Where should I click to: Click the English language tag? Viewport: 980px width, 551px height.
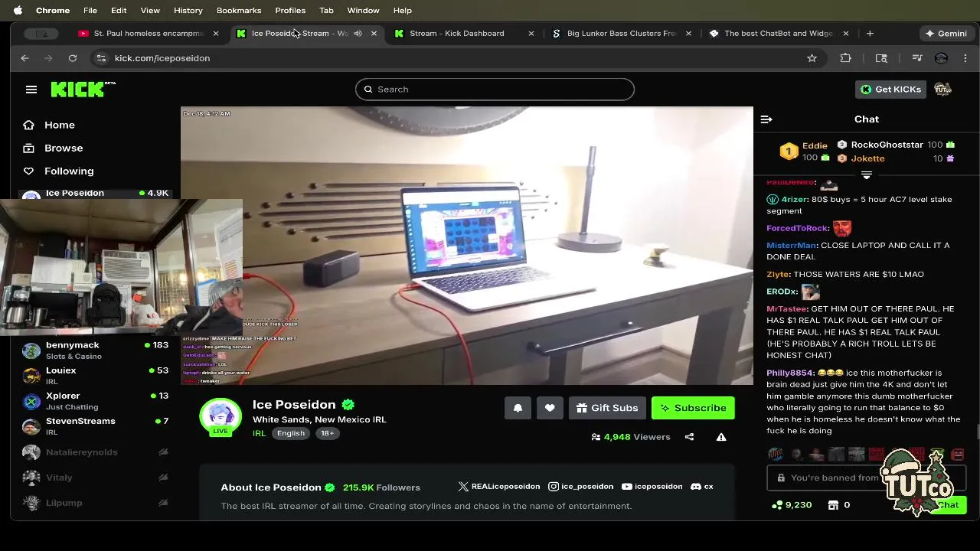[x=291, y=433]
